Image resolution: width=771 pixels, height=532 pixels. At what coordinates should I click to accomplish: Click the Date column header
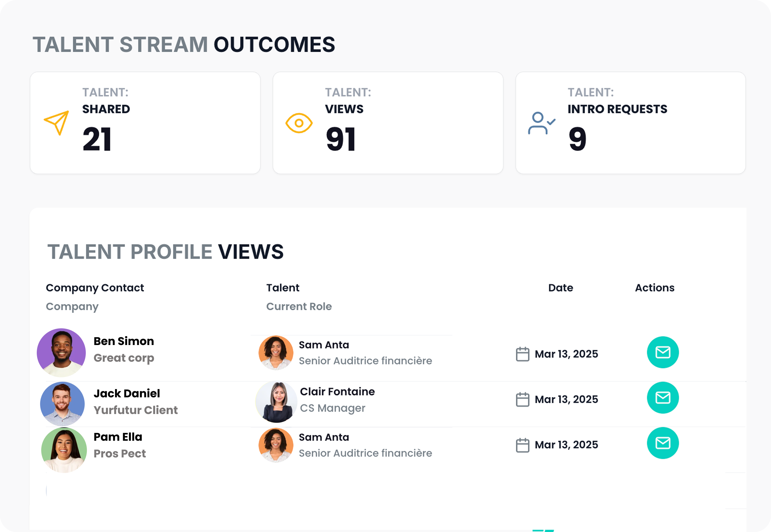coord(560,288)
